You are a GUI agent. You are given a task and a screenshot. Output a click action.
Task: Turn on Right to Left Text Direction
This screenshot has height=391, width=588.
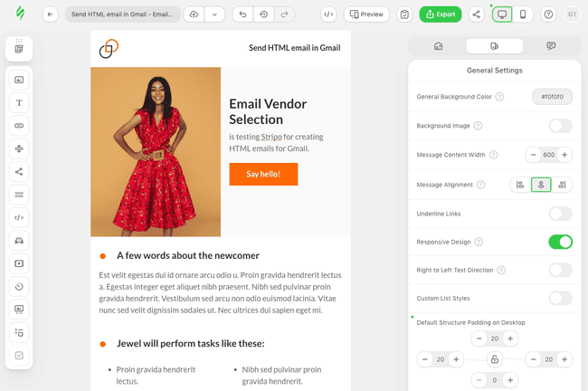[x=560, y=271]
